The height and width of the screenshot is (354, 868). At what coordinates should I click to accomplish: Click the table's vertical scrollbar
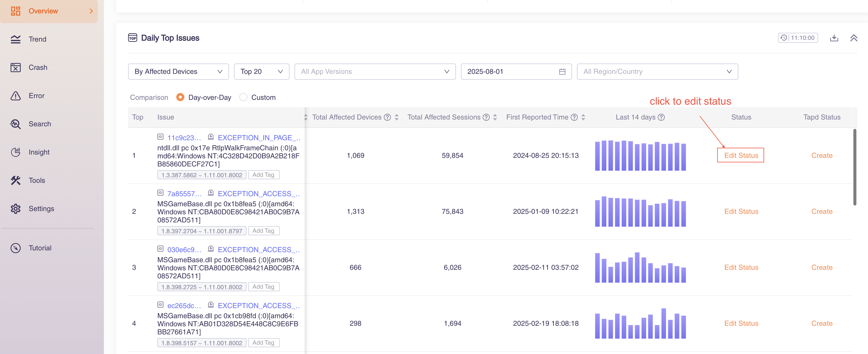click(x=855, y=167)
